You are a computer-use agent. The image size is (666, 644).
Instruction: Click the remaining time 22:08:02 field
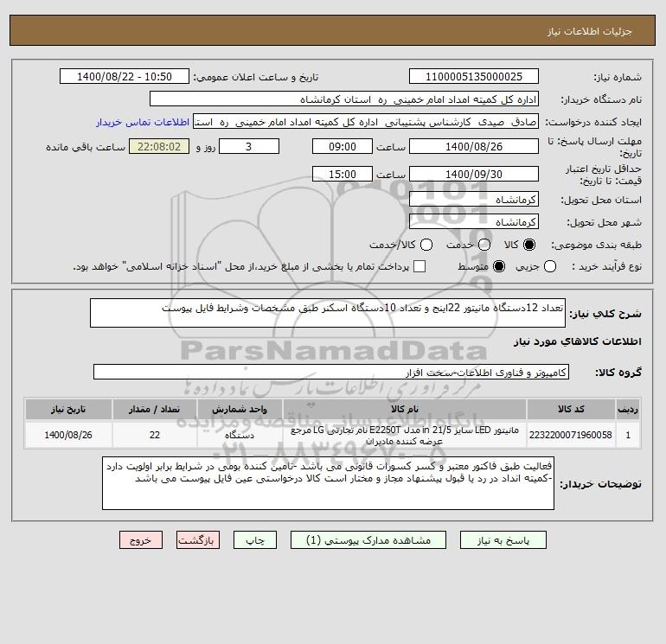[x=159, y=146]
